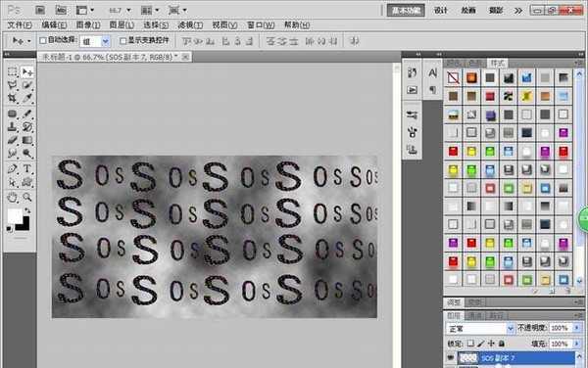Open the 选择(S) menu
This screenshot has width=588, height=368.
click(x=156, y=25)
